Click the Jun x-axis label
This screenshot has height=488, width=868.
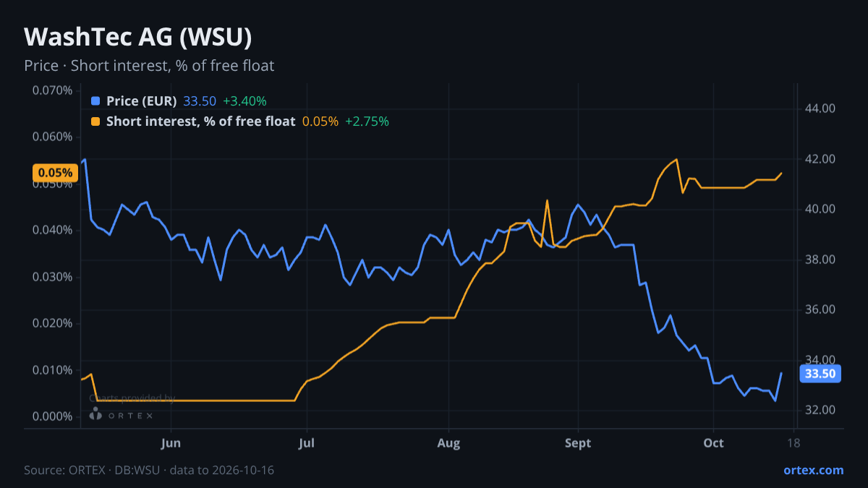[171, 443]
